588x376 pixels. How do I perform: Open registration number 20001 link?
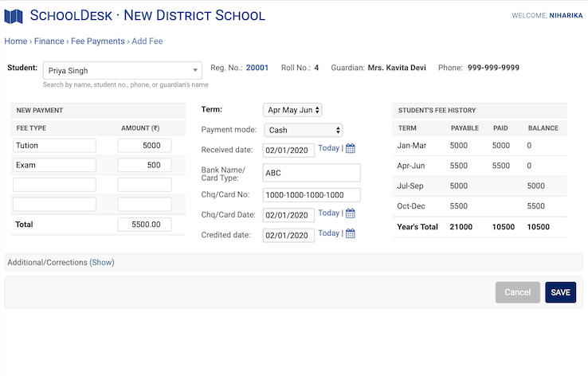tap(257, 69)
